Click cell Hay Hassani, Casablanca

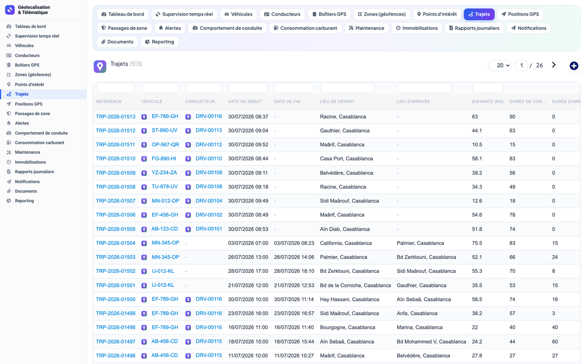(349, 299)
